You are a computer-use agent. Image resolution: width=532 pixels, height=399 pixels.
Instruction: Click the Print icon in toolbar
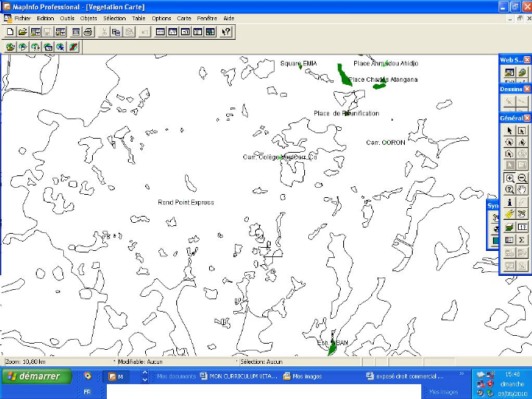88,32
